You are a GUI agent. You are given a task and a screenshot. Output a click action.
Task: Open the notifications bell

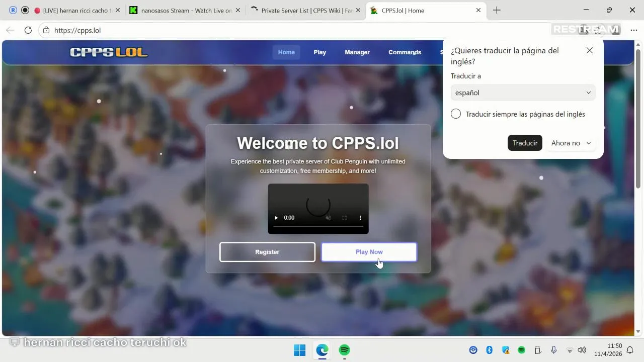(x=630, y=350)
